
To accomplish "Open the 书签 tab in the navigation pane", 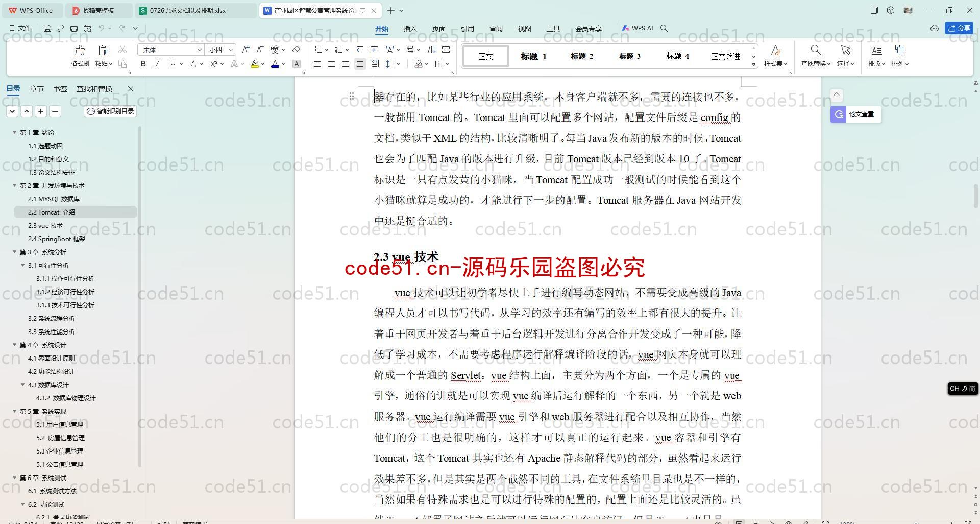I will [x=60, y=88].
